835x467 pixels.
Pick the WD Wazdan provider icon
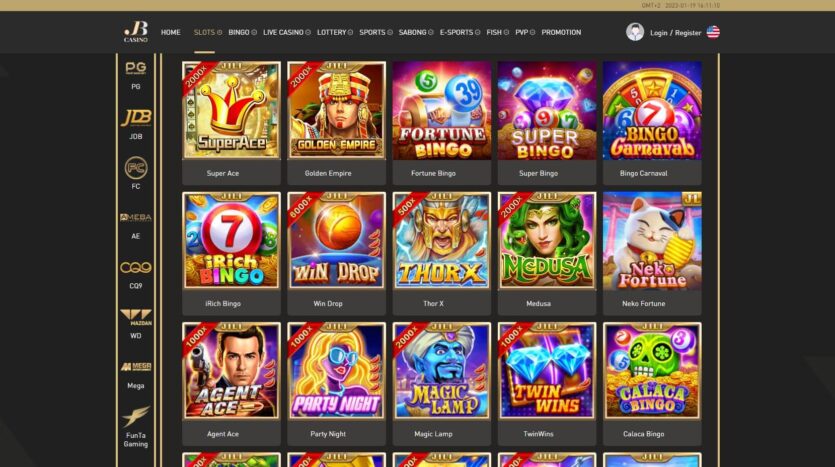coord(136,317)
